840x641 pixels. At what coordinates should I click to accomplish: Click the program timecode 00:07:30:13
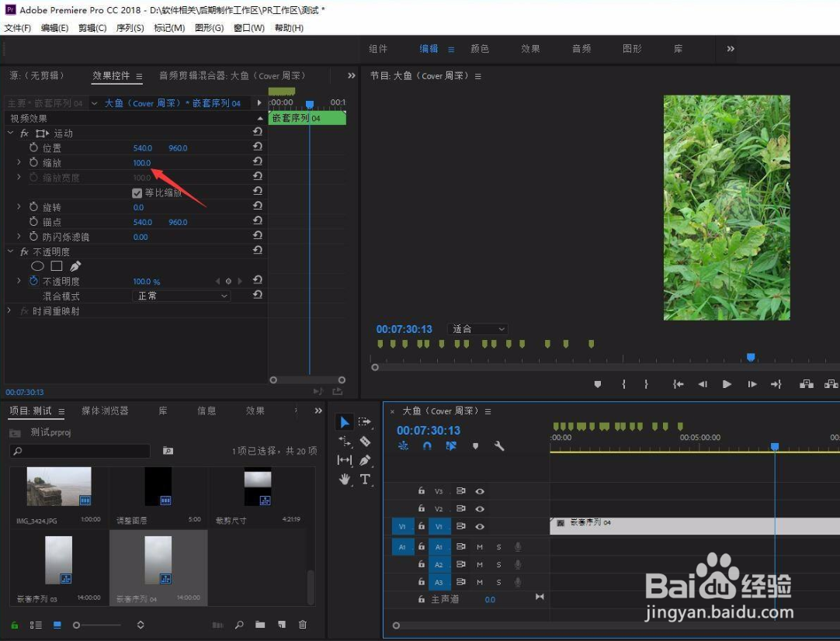tap(404, 329)
